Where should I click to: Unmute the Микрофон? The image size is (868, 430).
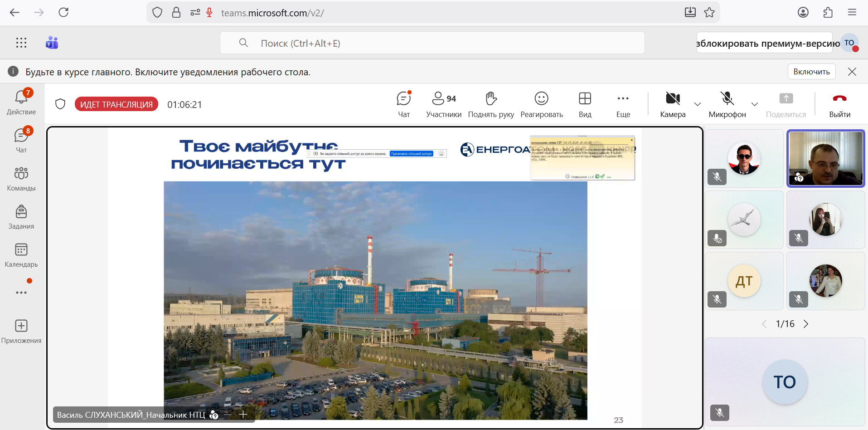point(727,104)
